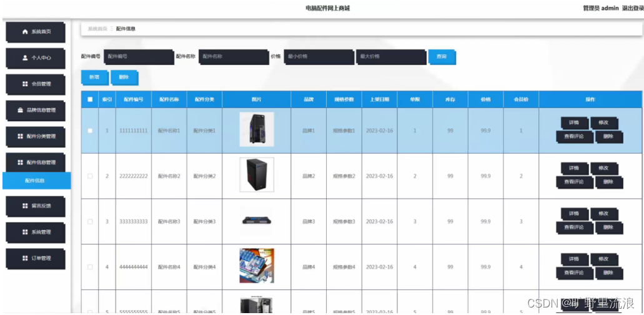
Task: Click 详情 for 配件名称3
Action: [x=574, y=214]
